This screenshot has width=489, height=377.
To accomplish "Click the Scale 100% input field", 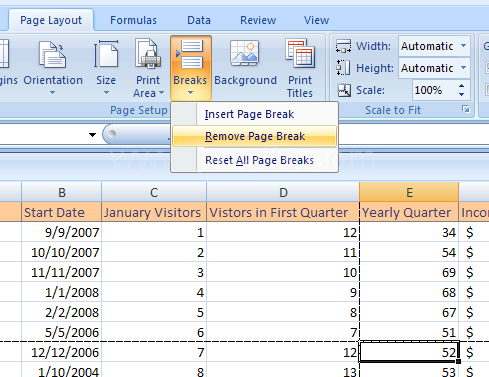I will 434,90.
